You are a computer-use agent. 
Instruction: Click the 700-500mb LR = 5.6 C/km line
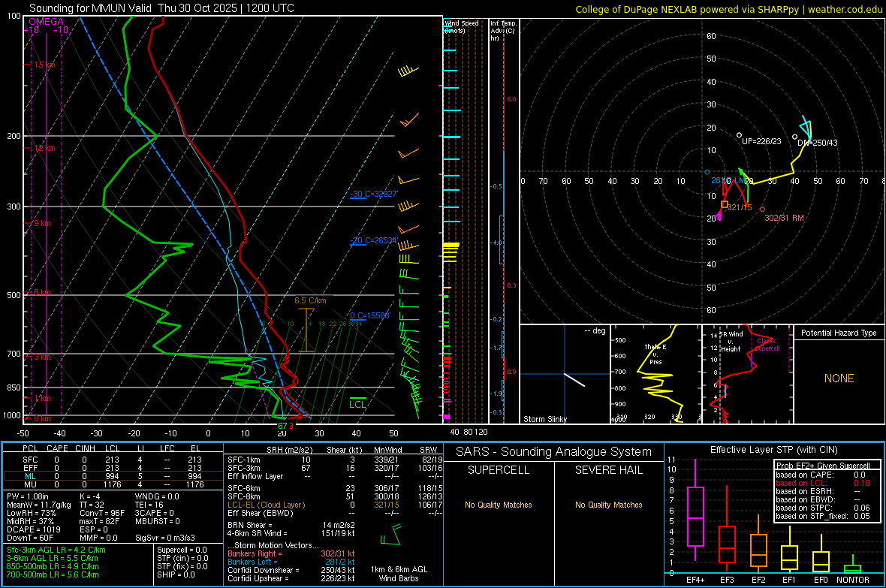tap(53, 574)
